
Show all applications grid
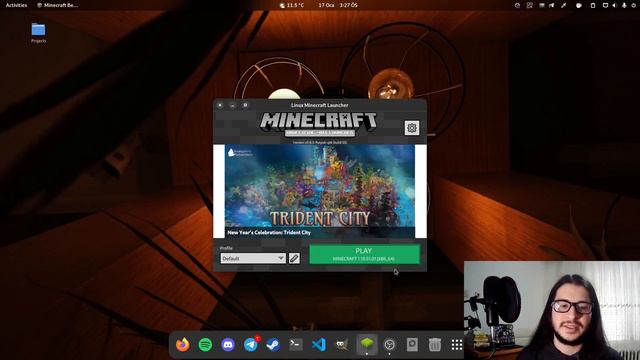[x=457, y=344]
